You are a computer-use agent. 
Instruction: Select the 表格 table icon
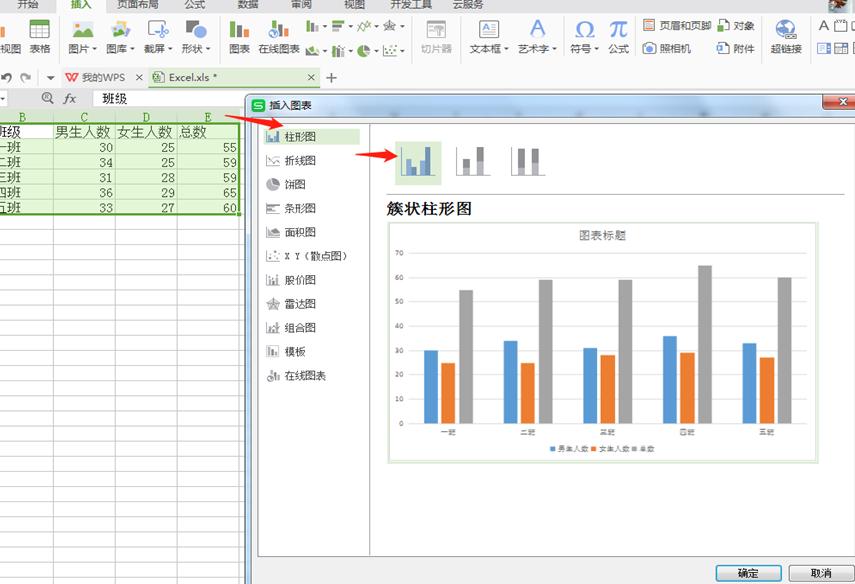pyautogui.click(x=39, y=37)
